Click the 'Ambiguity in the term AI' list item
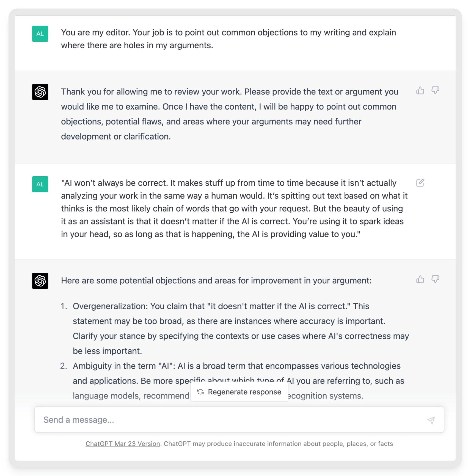The width and height of the screenshot is (471, 476). (238, 381)
